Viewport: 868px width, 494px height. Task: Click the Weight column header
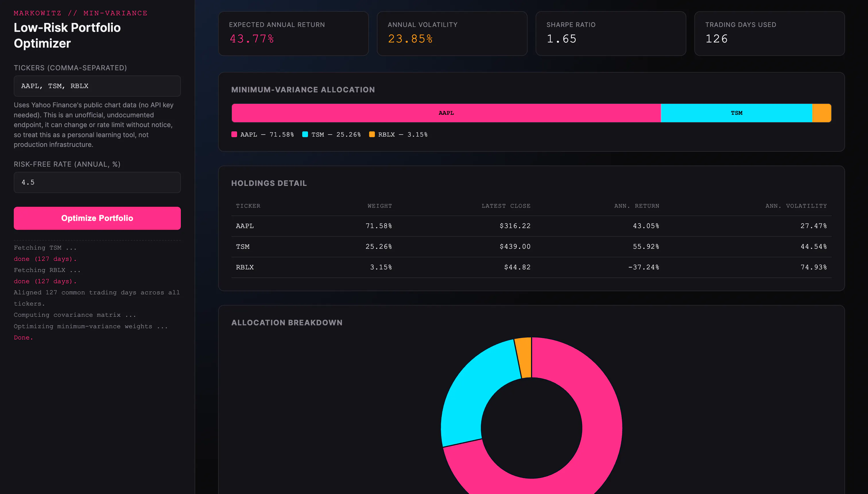(380, 206)
